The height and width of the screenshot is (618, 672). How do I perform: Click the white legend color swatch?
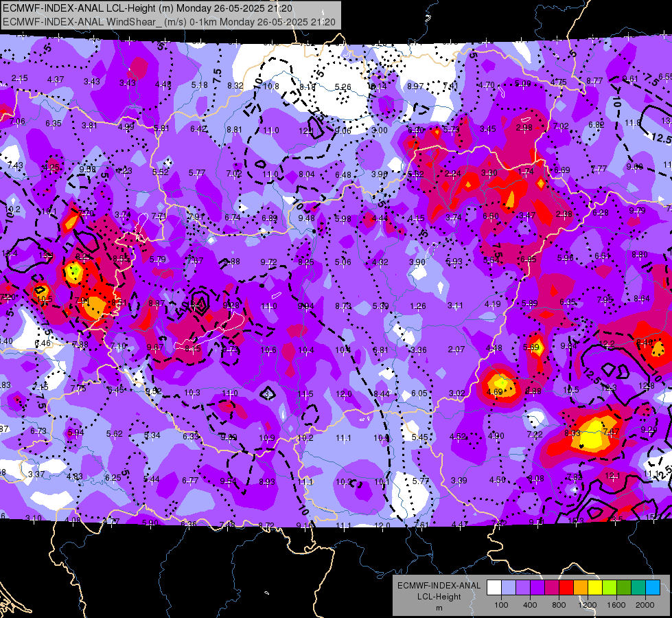point(494,588)
